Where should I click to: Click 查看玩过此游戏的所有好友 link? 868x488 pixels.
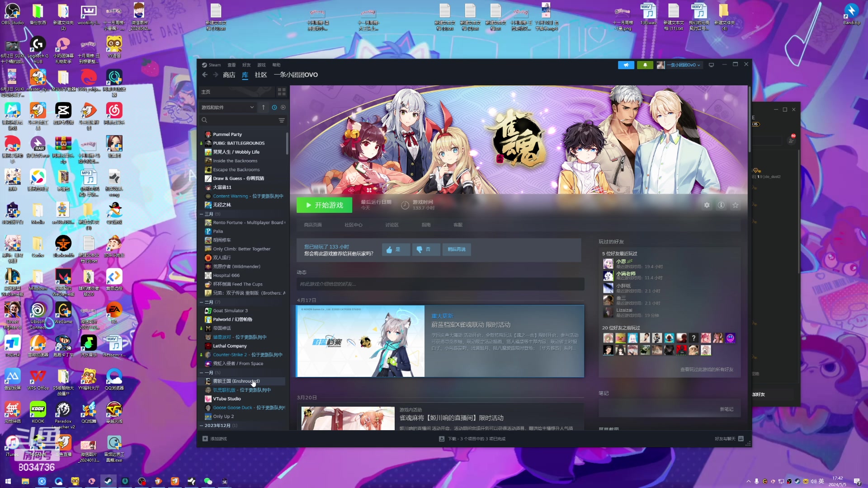tap(707, 370)
